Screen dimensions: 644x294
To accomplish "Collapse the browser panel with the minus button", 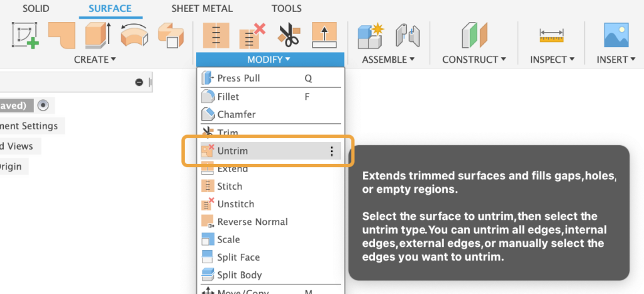I will tap(139, 82).
